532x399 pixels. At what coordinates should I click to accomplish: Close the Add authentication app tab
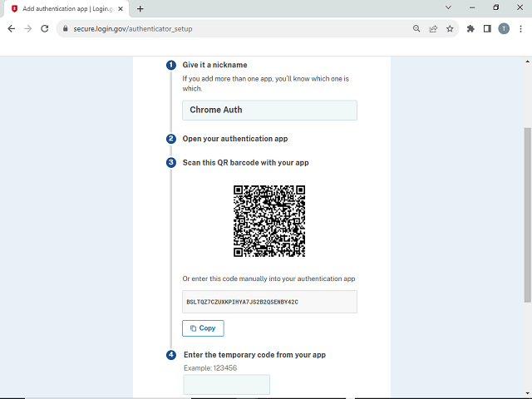point(121,9)
